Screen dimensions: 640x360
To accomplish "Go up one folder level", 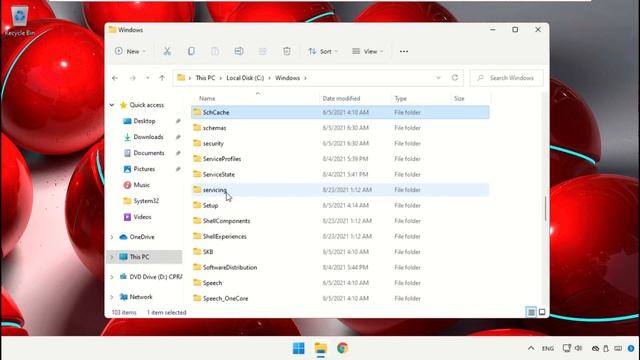I will click(x=162, y=78).
